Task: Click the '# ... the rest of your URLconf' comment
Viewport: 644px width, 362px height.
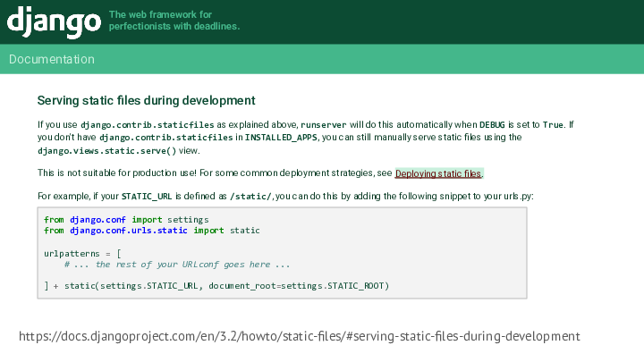Action: tap(177, 265)
